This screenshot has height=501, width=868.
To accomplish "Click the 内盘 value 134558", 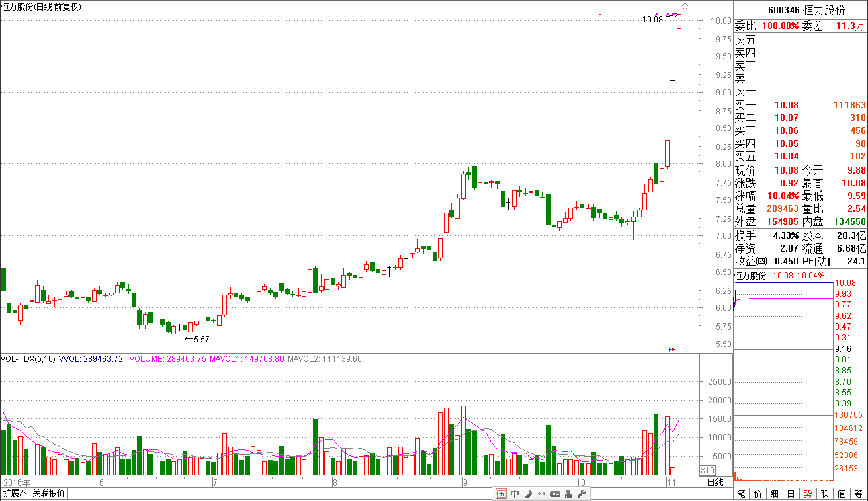I will tap(849, 221).
